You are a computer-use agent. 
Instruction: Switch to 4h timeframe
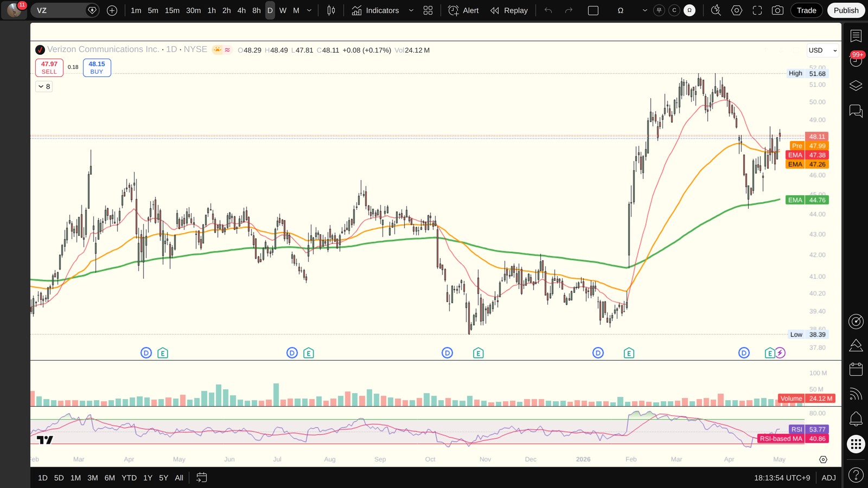[x=241, y=10]
